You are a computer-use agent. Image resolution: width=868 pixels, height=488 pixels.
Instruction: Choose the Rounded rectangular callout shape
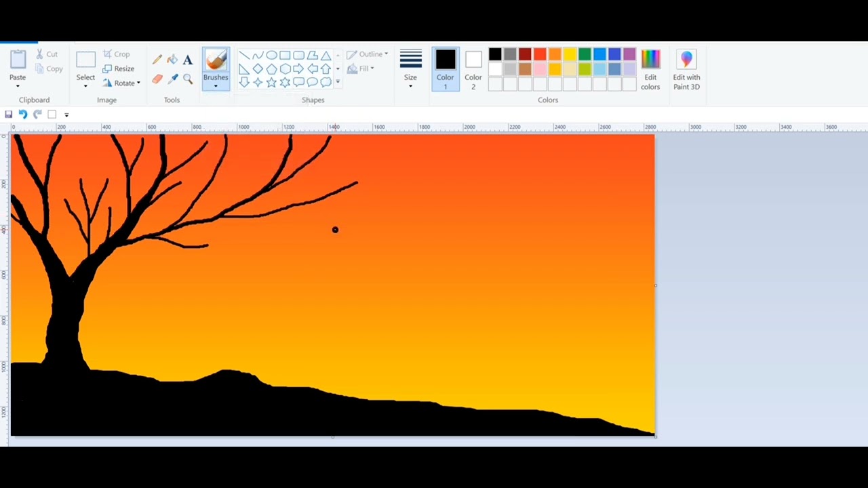point(298,83)
